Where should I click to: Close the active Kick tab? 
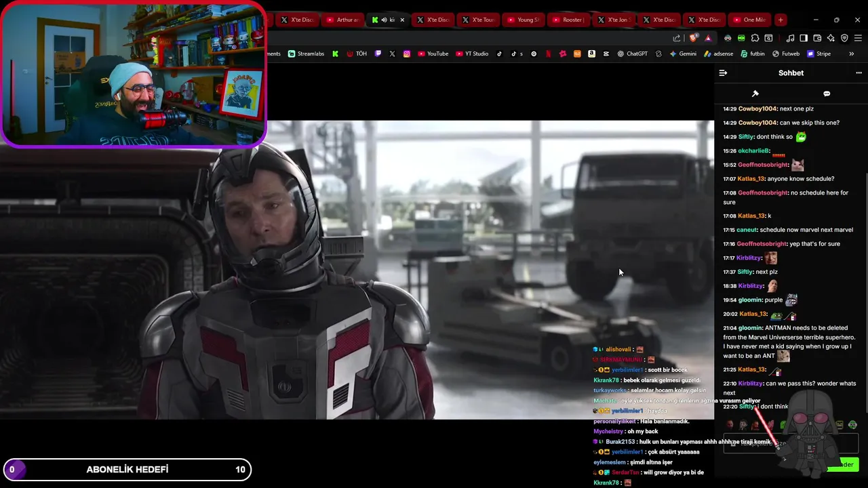coord(402,20)
